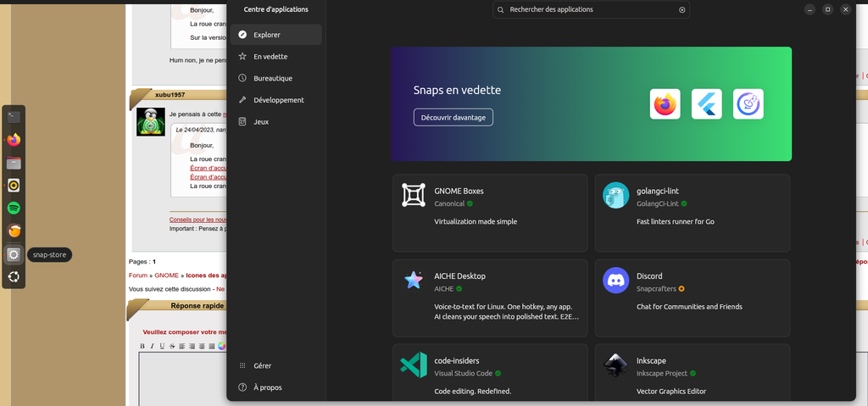Click the AICHE Desktop star icon
The height and width of the screenshot is (406, 868).
(x=414, y=281)
